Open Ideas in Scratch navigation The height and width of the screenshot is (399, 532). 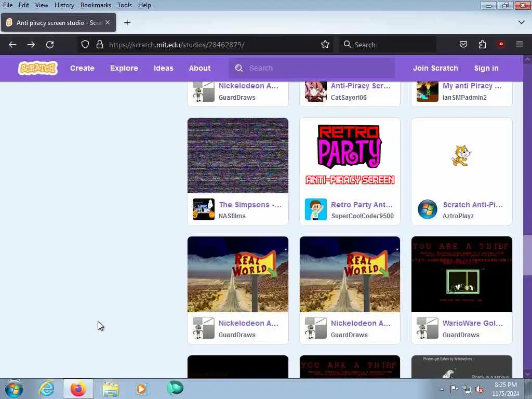point(164,68)
